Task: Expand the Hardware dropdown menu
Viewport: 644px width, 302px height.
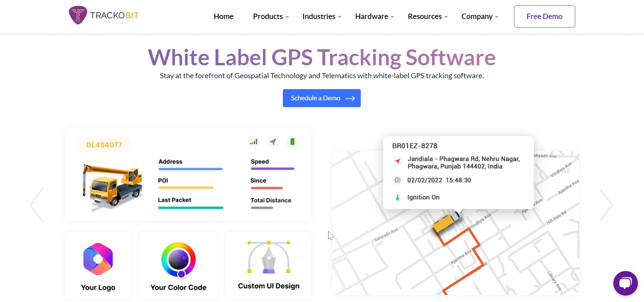Action: point(375,16)
